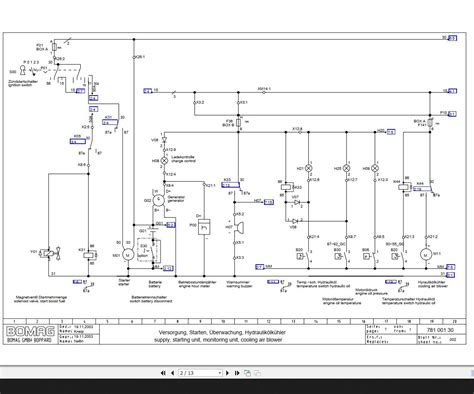
Task: Click the F36 fuse symbol
Action: pyautogui.click(x=238, y=123)
